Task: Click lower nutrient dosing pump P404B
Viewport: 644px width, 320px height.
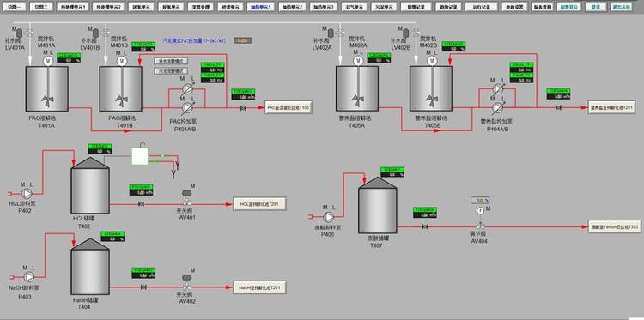Action: 498,107
